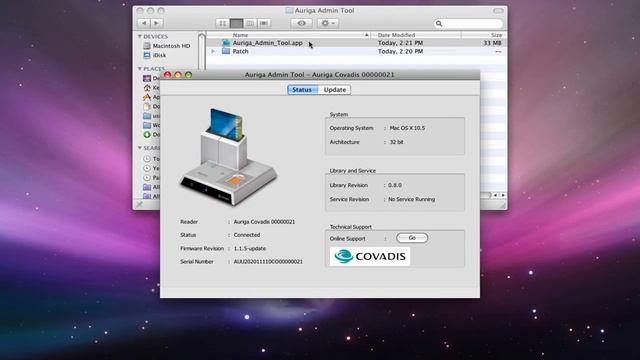This screenshot has height=360, width=640.
Task: Click library revision value 0.8.0
Action: [395, 185]
